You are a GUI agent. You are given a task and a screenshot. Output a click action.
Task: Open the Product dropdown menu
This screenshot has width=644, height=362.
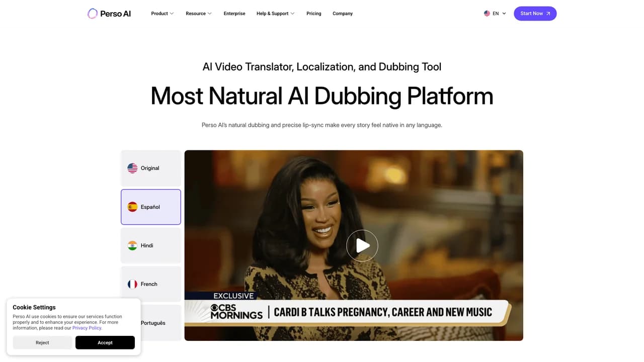coord(163,14)
